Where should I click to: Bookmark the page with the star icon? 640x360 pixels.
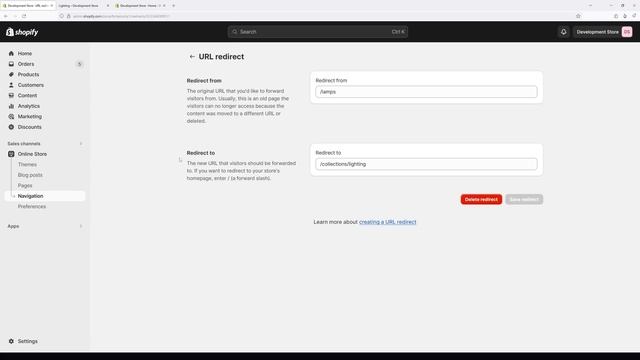(578, 16)
